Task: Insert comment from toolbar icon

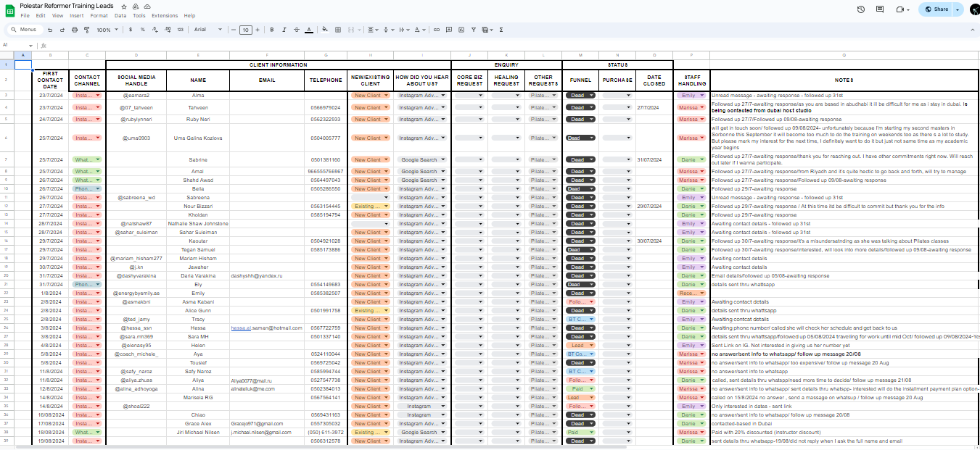Action: (x=449, y=30)
